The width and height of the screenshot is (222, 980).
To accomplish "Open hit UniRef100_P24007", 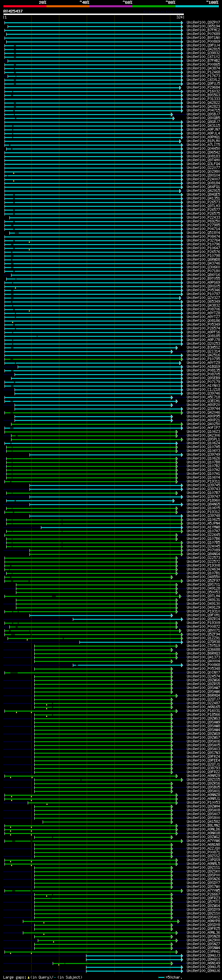I will pos(203,179).
